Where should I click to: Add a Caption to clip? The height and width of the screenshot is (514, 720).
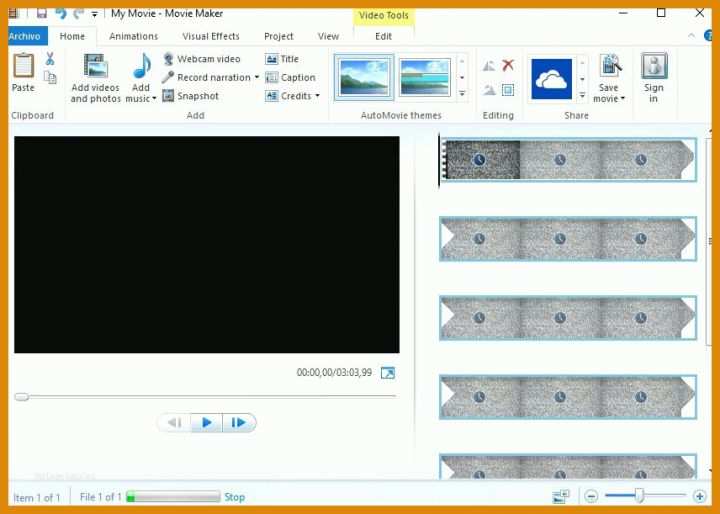pos(290,77)
